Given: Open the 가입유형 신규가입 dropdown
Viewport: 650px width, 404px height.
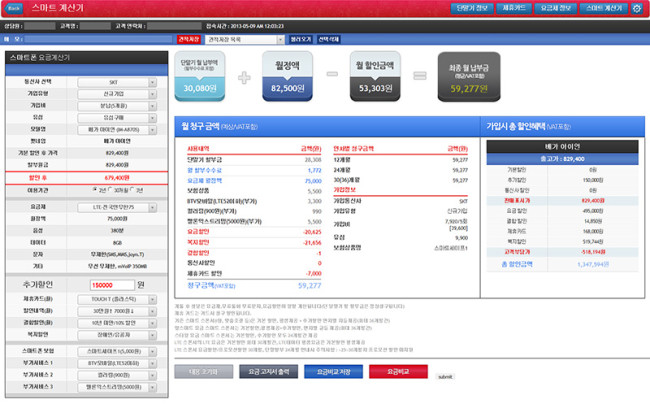Looking at the screenshot, I should [117, 92].
